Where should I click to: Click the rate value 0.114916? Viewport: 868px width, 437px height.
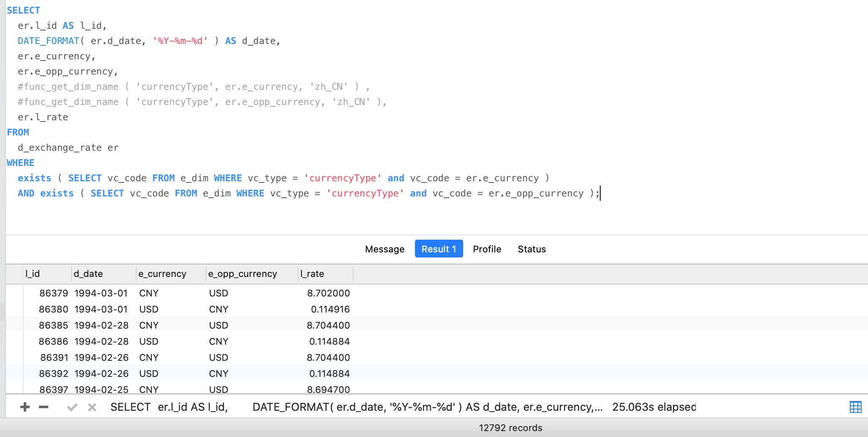[330, 309]
